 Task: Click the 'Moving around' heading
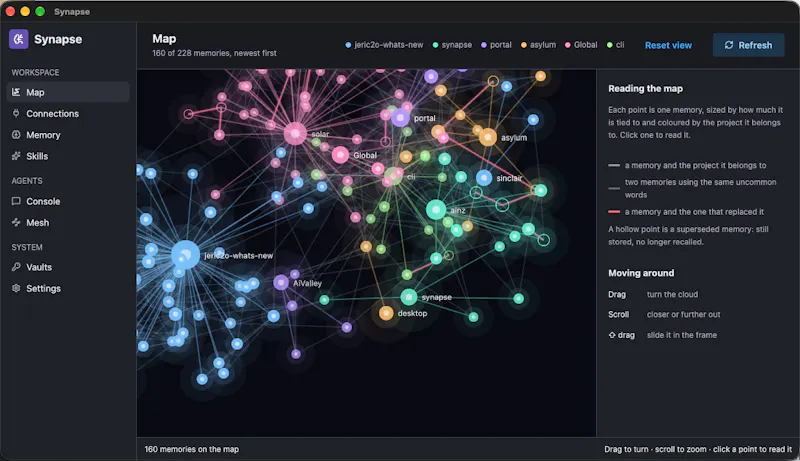point(641,273)
